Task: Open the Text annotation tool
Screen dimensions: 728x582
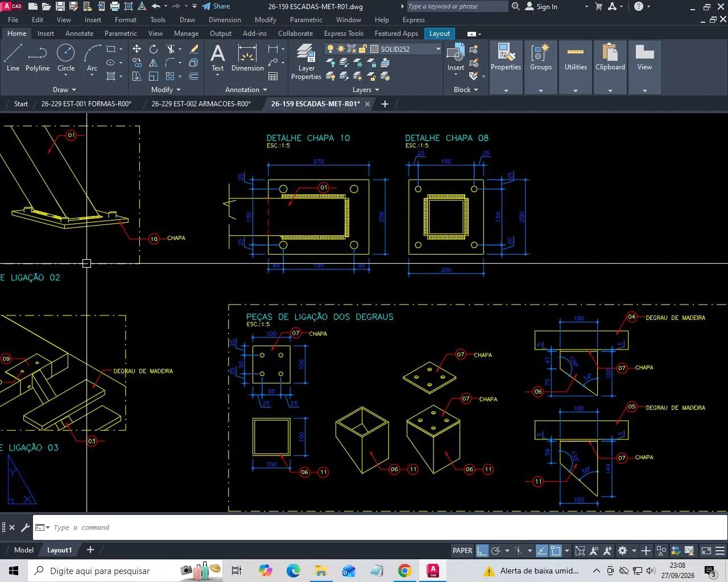Action: click(x=218, y=58)
